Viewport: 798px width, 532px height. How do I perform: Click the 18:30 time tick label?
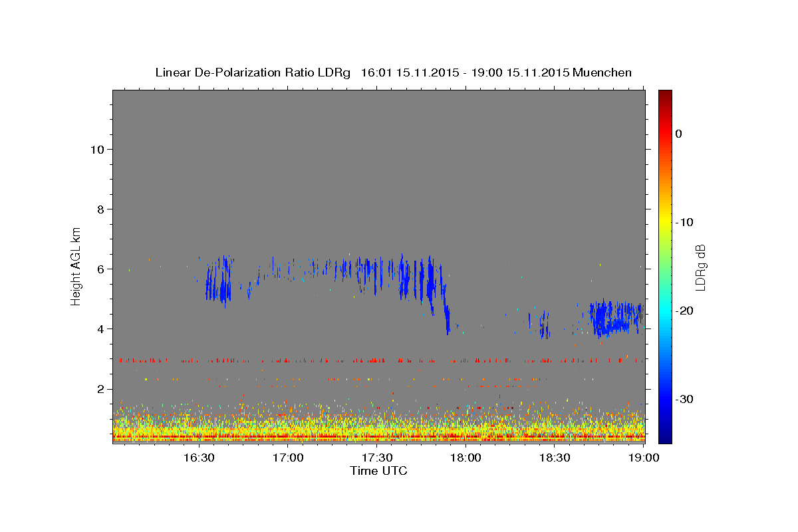[555, 458]
